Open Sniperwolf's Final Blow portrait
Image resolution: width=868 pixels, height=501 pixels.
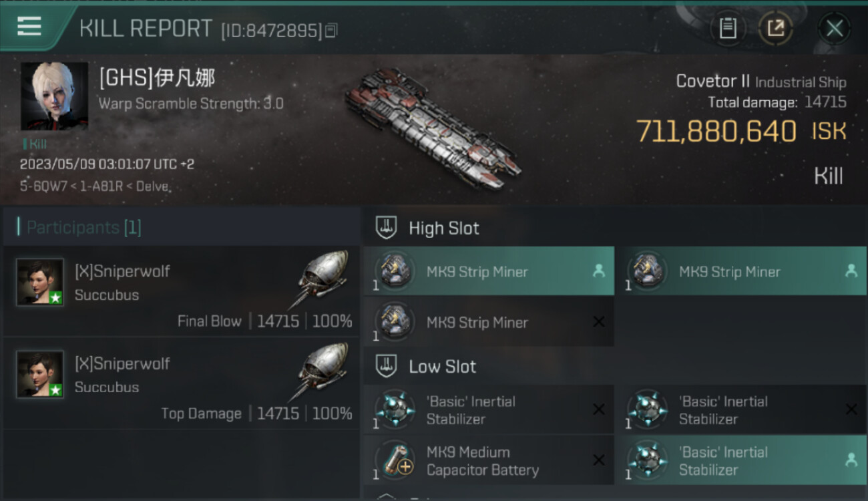point(40,282)
